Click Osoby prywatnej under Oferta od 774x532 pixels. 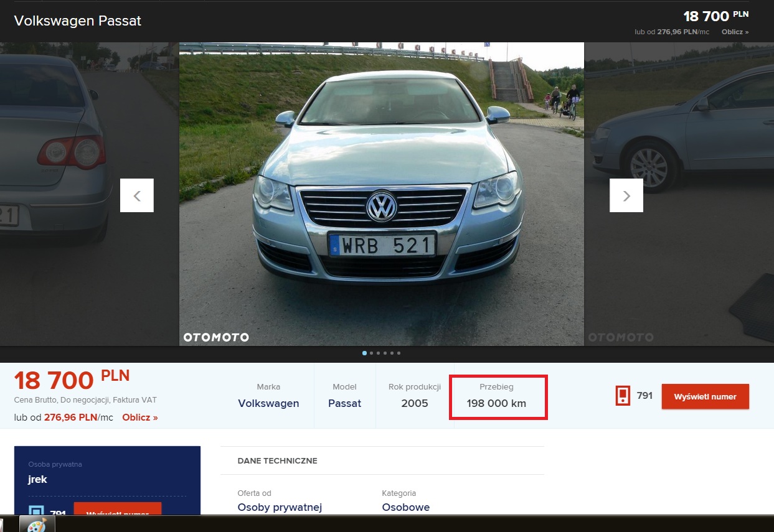[280, 507]
